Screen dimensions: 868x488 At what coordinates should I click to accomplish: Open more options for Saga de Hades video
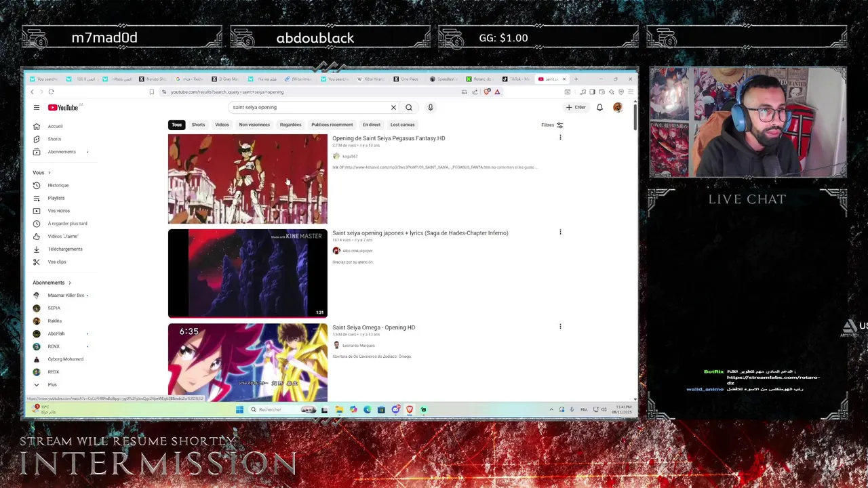[560, 232]
